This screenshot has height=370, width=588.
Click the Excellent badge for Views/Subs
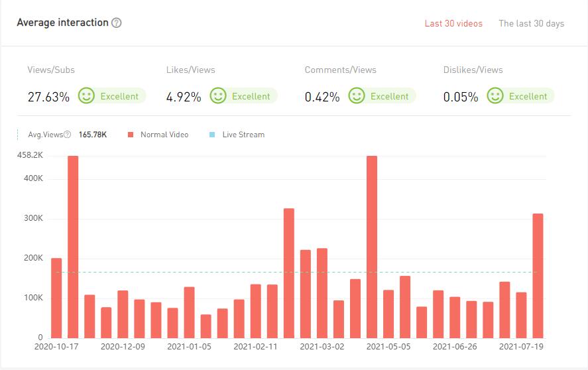click(119, 96)
